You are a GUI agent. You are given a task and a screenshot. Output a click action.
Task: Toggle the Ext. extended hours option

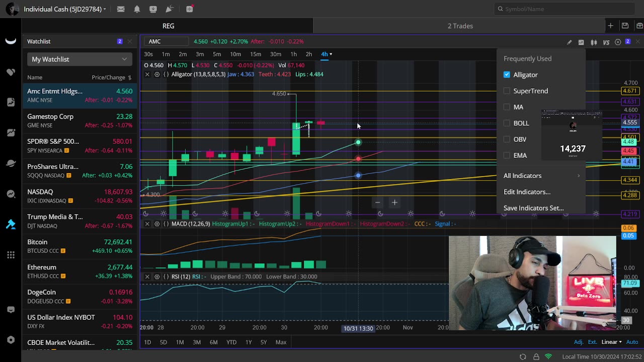pyautogui.click(x=592, y=342)
